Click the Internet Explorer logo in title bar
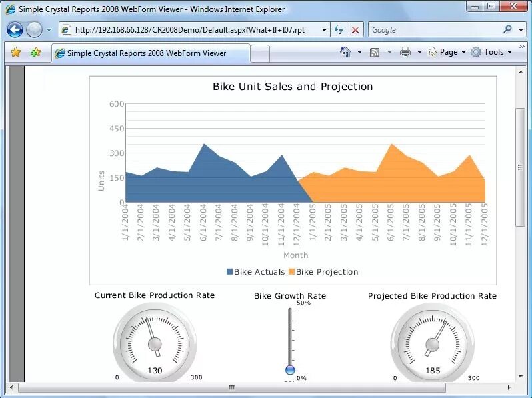 point(11,9)
